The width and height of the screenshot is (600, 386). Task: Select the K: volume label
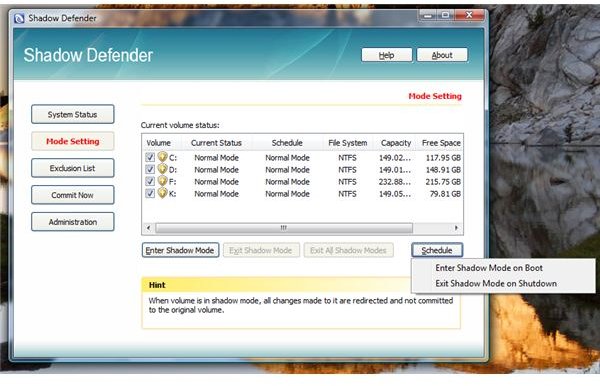173,194
